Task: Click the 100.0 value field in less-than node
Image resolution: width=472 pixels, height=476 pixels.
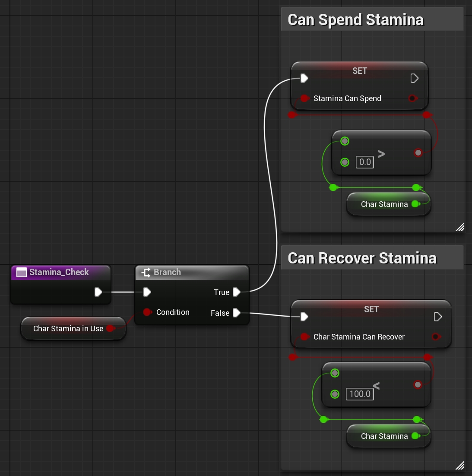Action: pyautogui.click(x=360, y=394)
